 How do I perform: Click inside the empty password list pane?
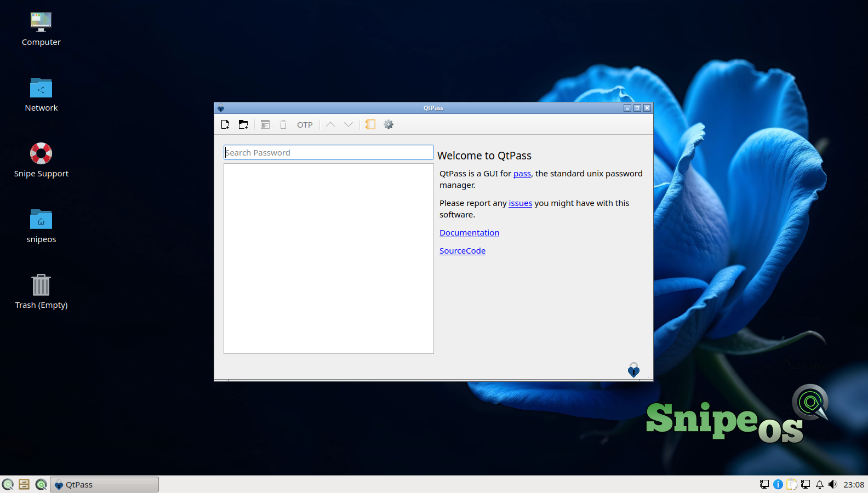point(329,259)
